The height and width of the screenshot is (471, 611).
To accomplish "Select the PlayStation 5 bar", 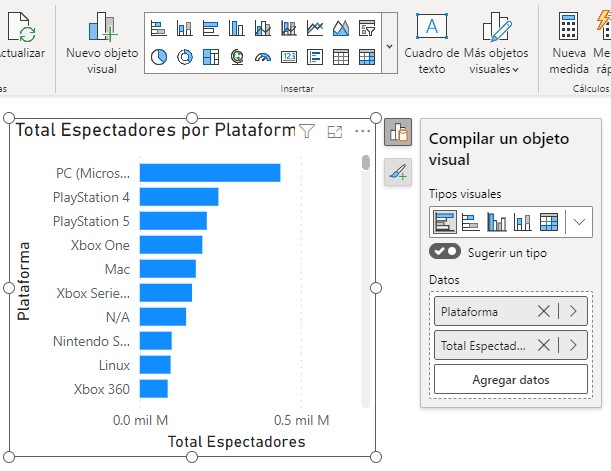I will coord(173,221).
